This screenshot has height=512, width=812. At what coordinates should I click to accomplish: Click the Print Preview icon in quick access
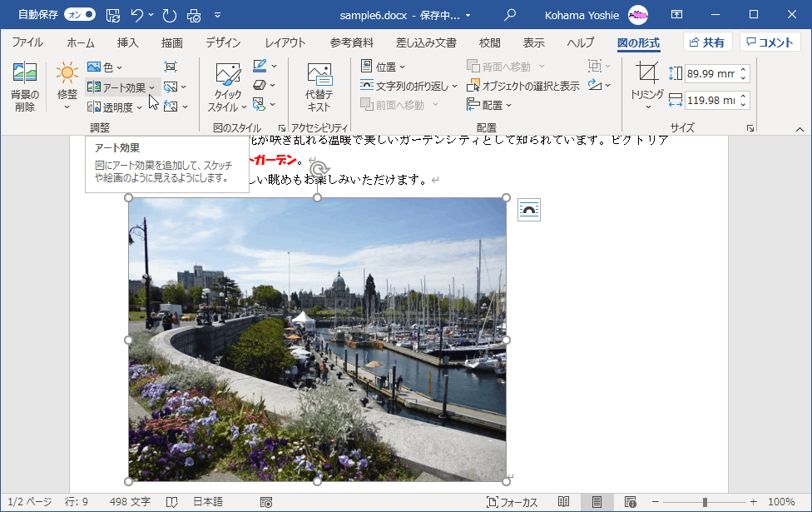point(194,15)
